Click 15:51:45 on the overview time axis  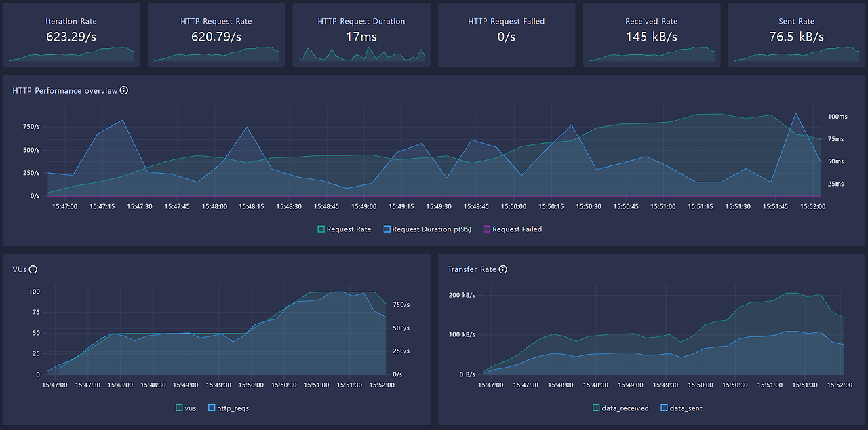pos(776,206)
